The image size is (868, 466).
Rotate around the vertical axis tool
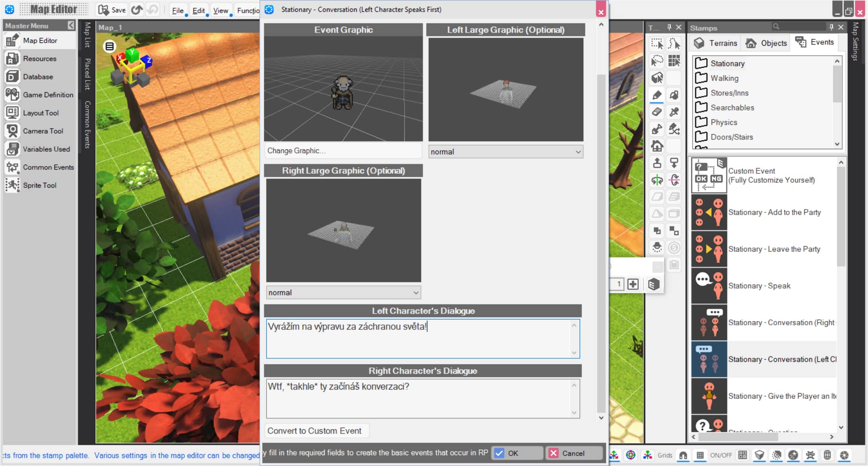click(657, 180)
